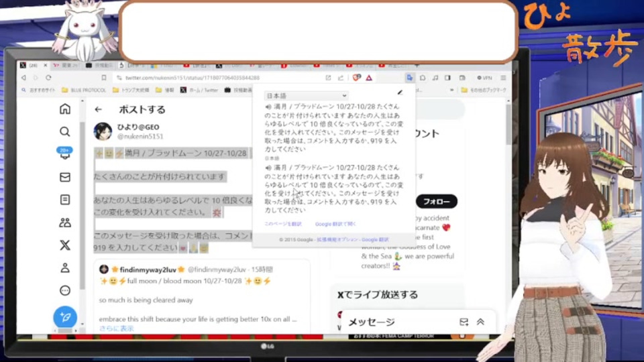
Task: Open notifications with the 20+ badge
Action: pyautogui.click(x=65, y=154)
